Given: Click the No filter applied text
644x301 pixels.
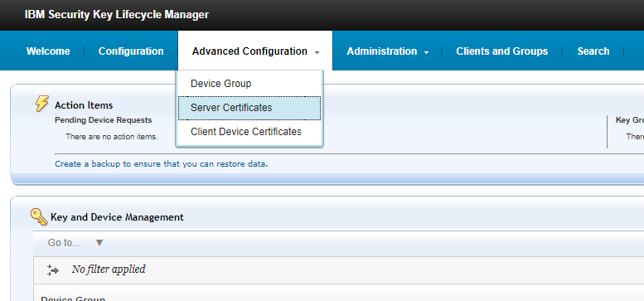Looking at the screenshot, I should [109, 269].
